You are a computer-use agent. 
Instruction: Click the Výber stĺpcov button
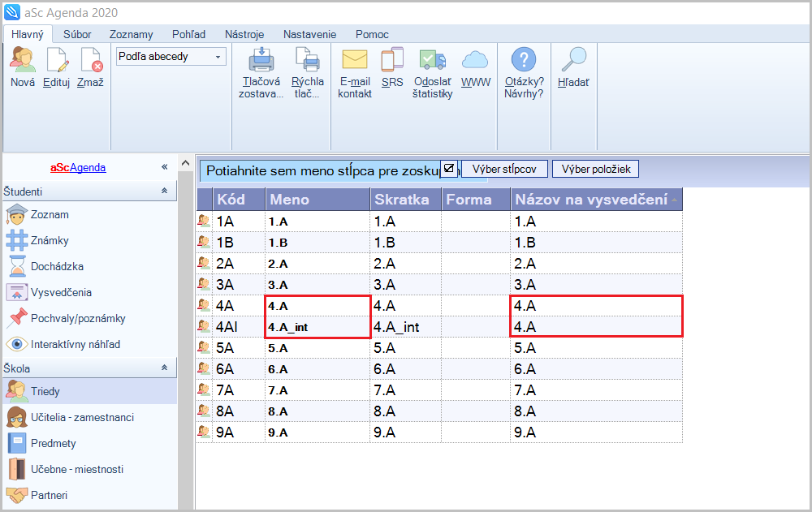504,169
